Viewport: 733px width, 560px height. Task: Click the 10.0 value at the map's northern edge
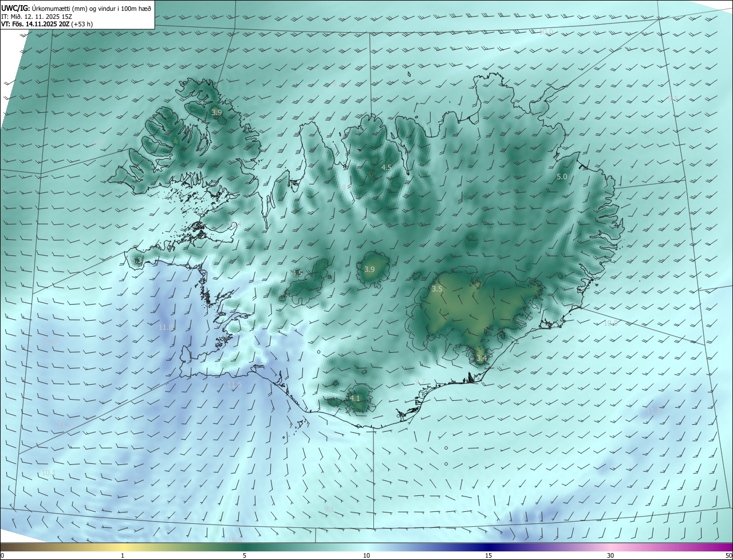[546, 31]
